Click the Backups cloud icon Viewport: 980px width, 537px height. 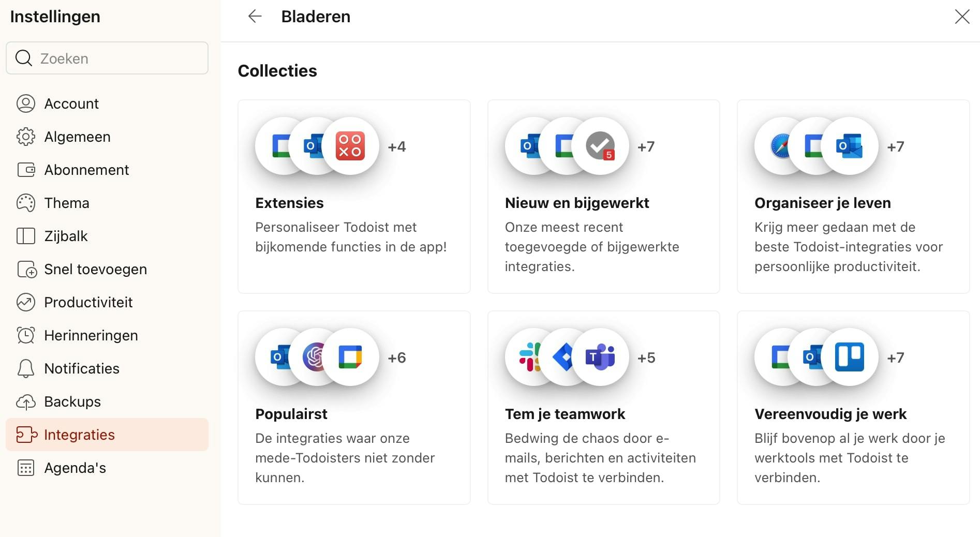(x=26, y=401)
